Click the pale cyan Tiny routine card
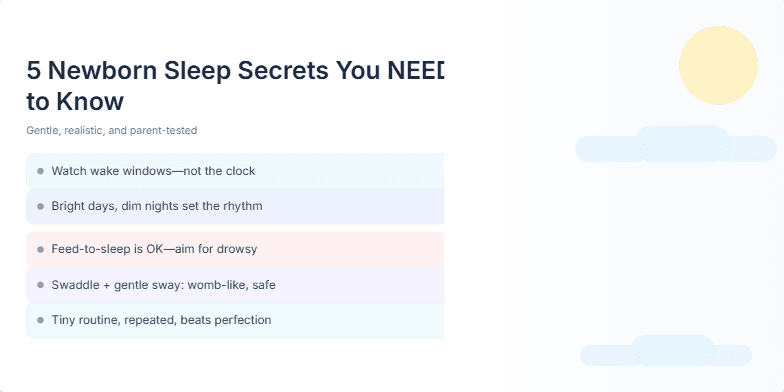 (x=235, y=320)
